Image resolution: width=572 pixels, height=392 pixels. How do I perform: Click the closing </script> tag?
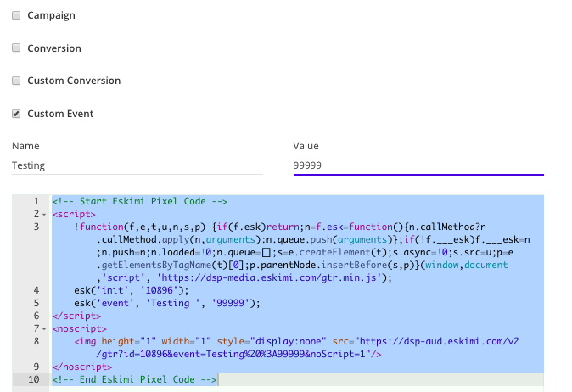(76, 316)
